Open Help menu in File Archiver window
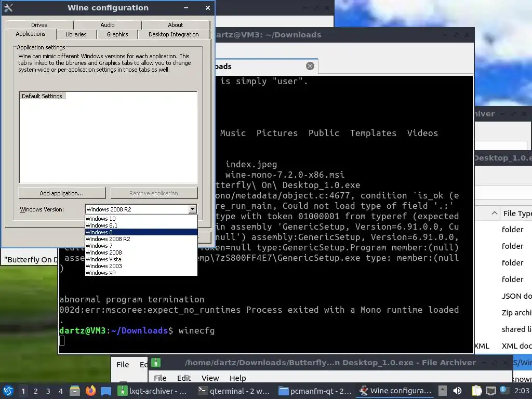Viewport: 532px width, 399px height. click(238, 378)
